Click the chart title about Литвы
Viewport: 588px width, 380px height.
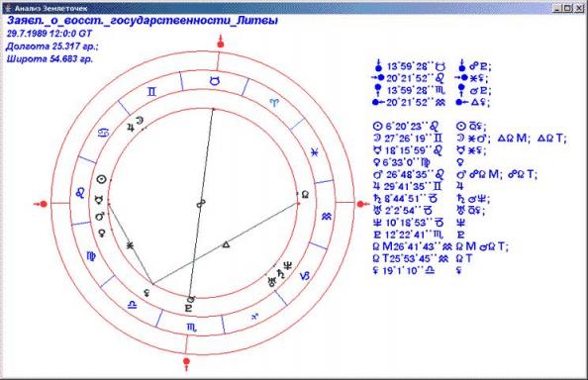[143, 20]
